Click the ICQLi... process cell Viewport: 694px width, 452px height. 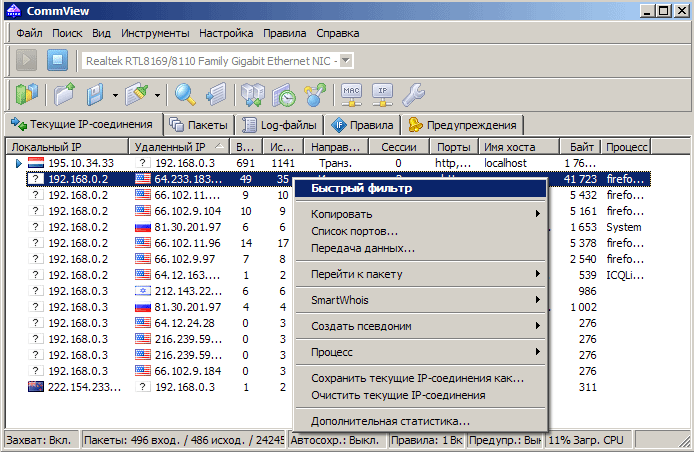[625, 275]
